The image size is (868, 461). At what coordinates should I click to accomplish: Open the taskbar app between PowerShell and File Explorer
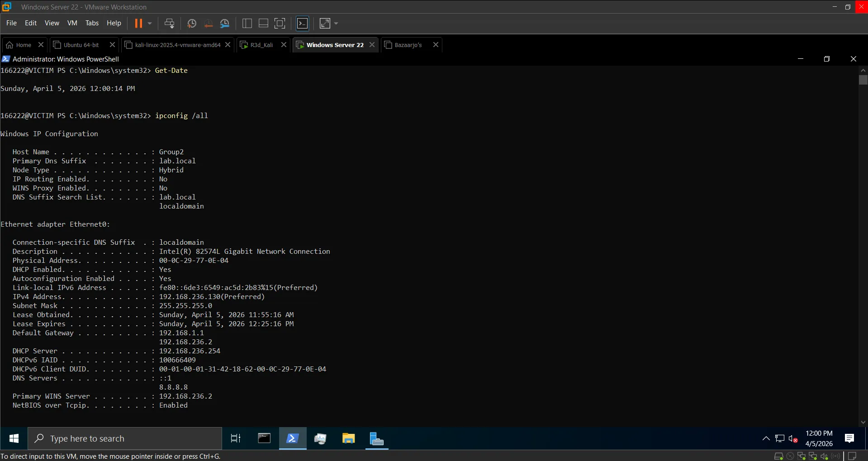(x=320, y=438)
